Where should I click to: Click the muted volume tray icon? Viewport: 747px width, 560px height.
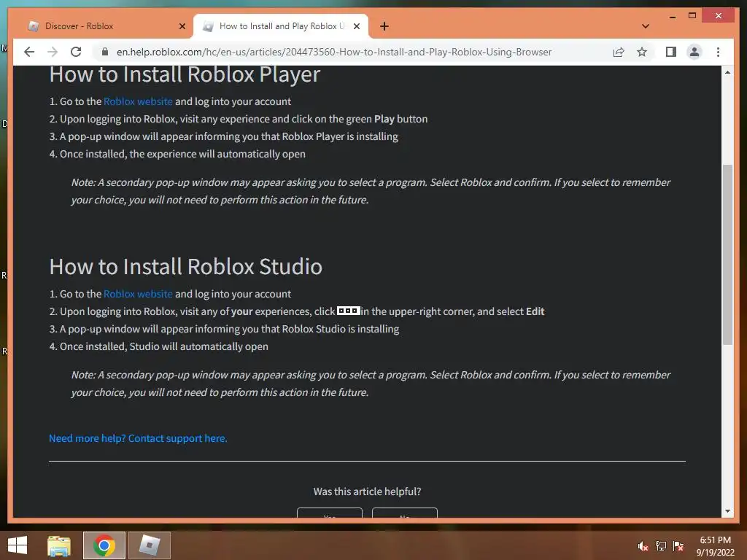coord(643,546)
